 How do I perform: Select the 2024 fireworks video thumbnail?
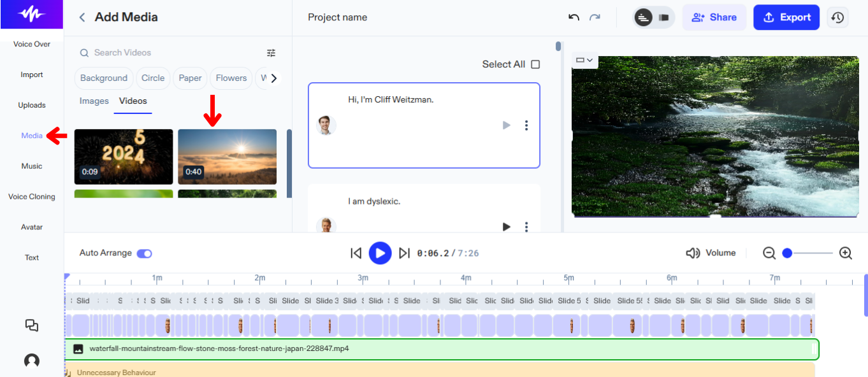[x=123, y=157]
